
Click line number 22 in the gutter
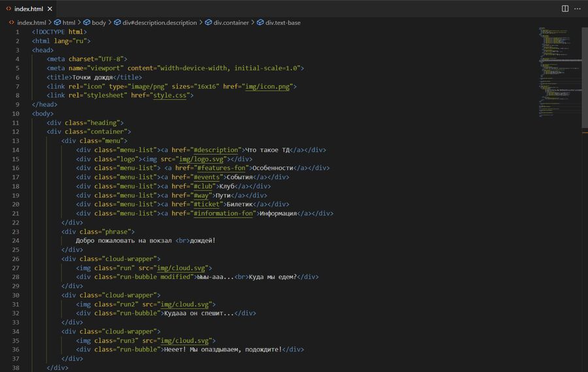click(x=16, y=223)
